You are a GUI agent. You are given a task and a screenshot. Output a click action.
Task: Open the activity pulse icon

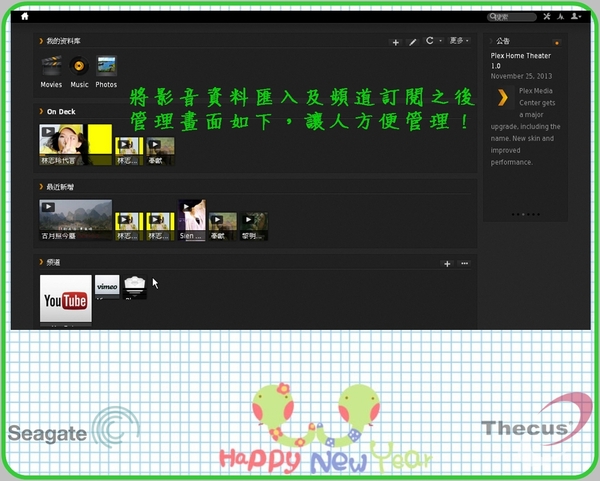pos(561,16)
